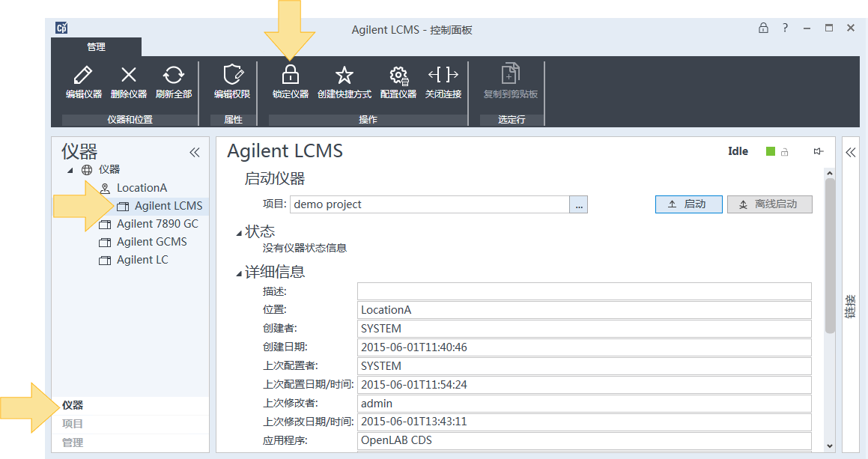Collapse the 状态 section triangle
Screen dimensions: 868x459
pyautogui.click(x=239, y=233)
